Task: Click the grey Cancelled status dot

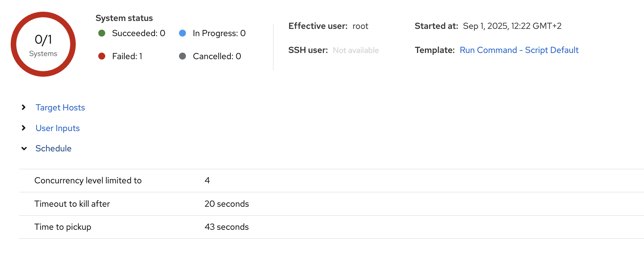Action: pos(183,56)
